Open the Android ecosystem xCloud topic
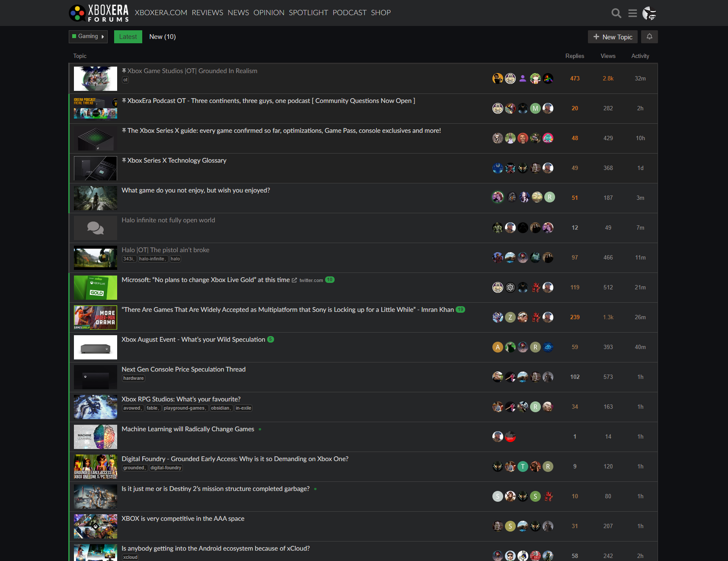728x561 pixels. [x=216, y=548]
